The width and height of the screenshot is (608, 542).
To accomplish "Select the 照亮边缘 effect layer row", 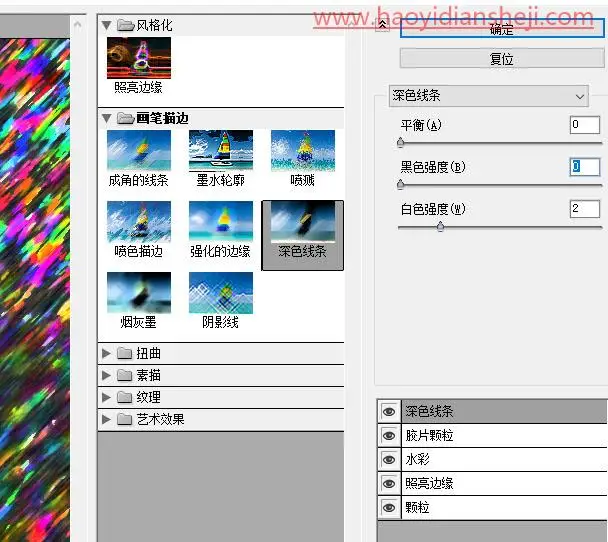I will (504, 484).
